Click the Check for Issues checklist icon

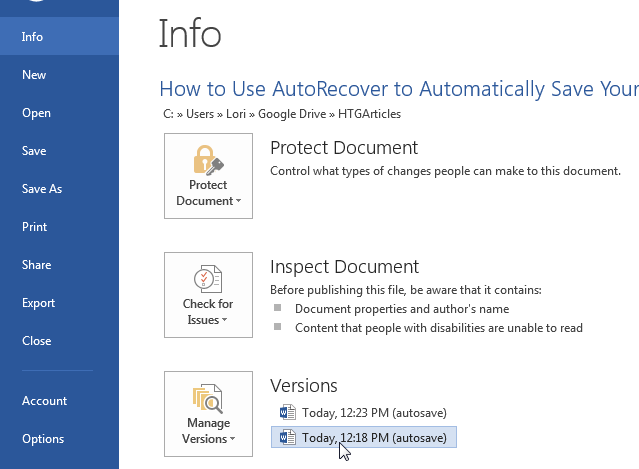208,277
